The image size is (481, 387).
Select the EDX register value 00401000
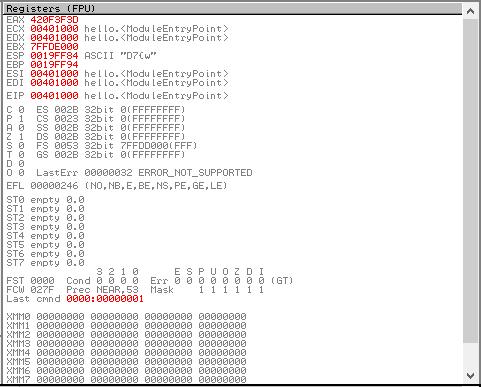pos(54,38)
